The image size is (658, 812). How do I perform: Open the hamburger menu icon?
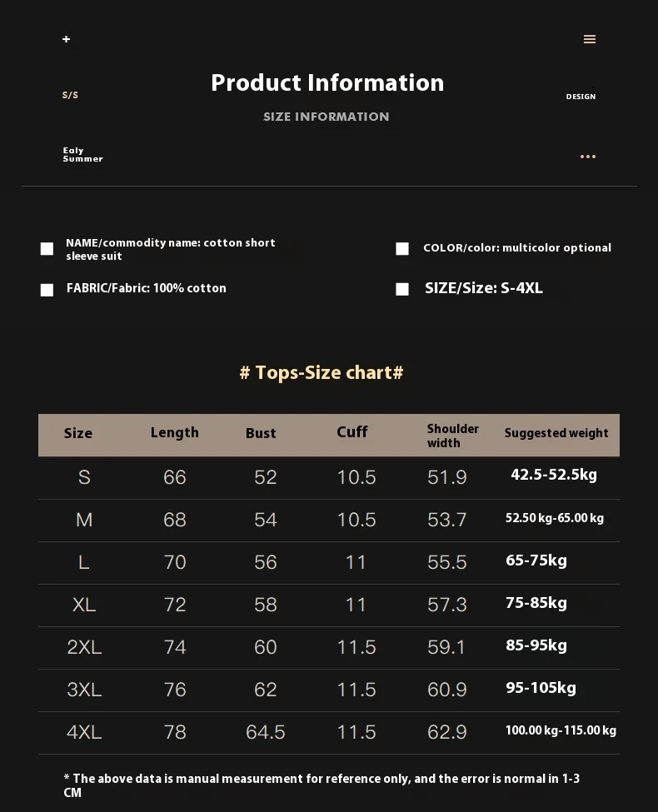point(590,39)
